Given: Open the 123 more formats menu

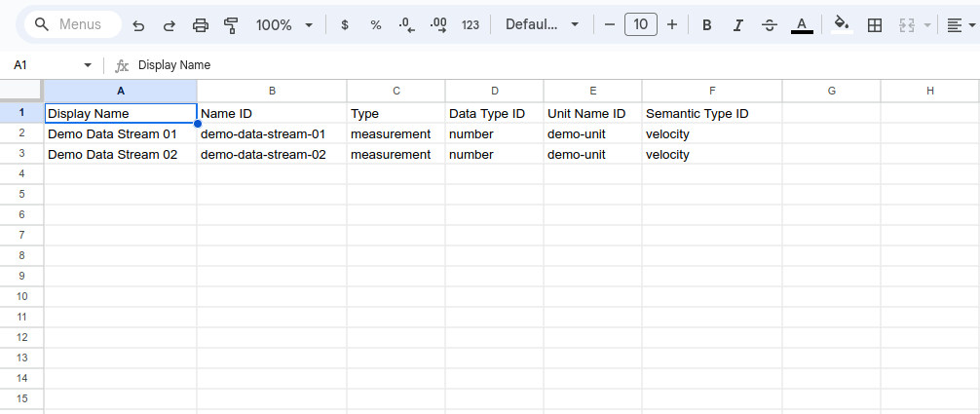Looking at the screenshot, I should click(x=471, y=25).
